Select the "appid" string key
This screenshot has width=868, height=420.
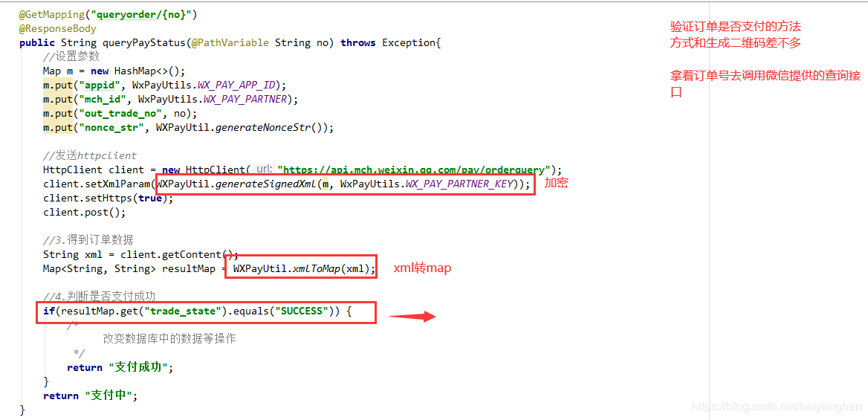coord(100,85)
